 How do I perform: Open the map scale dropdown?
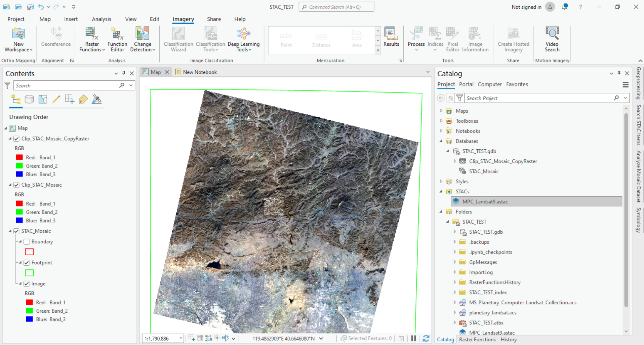click(x=180, y=338)
